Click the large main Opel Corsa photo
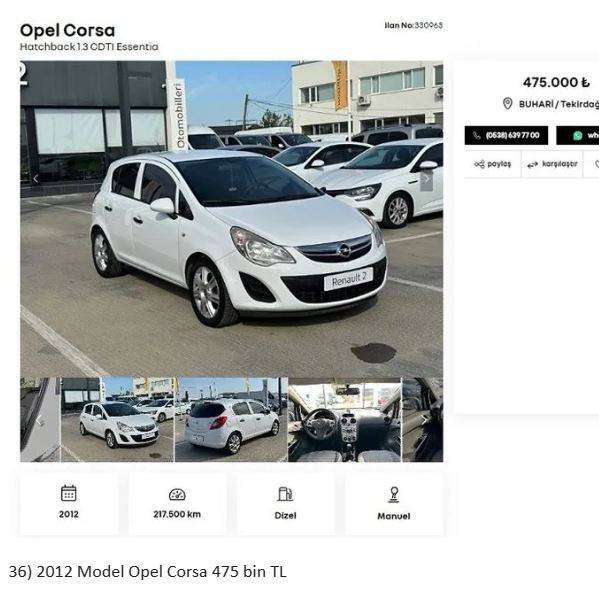 click(231, 219)
